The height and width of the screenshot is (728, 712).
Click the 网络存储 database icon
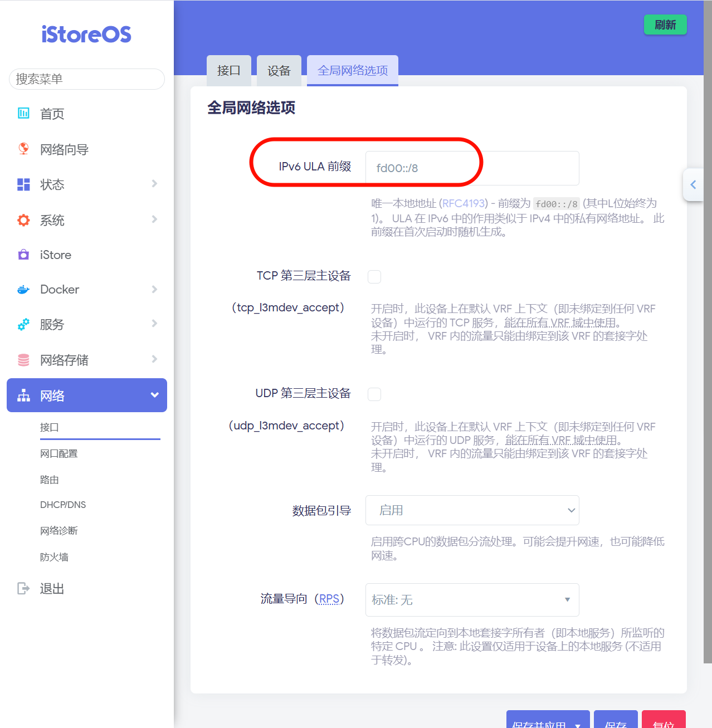point(23,360)
